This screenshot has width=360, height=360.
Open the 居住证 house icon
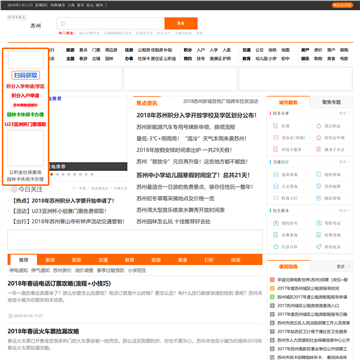point(318,138)
